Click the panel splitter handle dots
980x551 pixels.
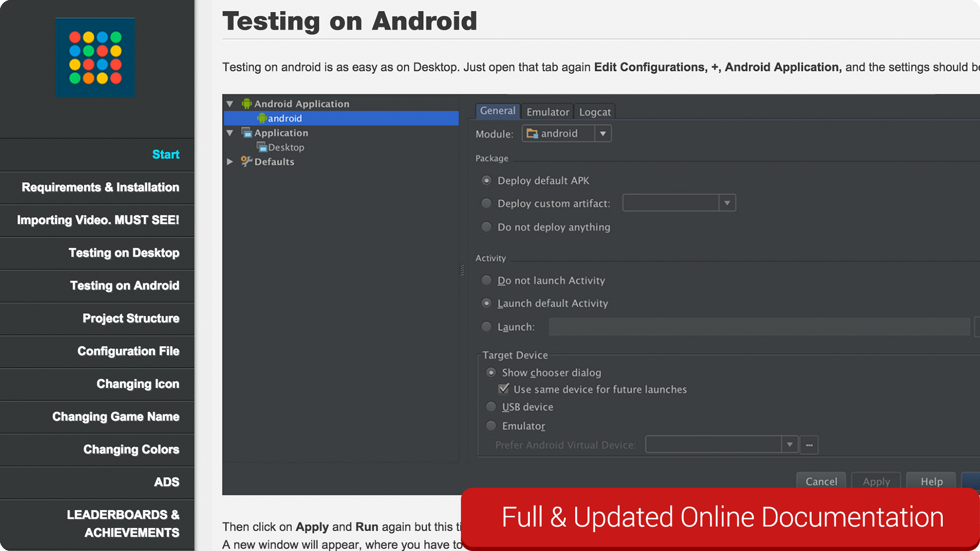(x=462, y=270)
